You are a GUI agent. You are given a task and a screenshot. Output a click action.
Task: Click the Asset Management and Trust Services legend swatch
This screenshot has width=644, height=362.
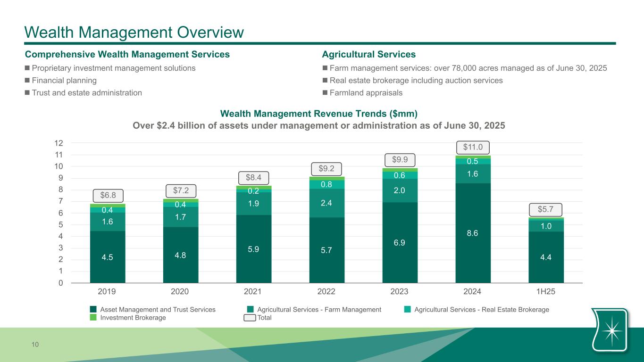click(93, 310)
